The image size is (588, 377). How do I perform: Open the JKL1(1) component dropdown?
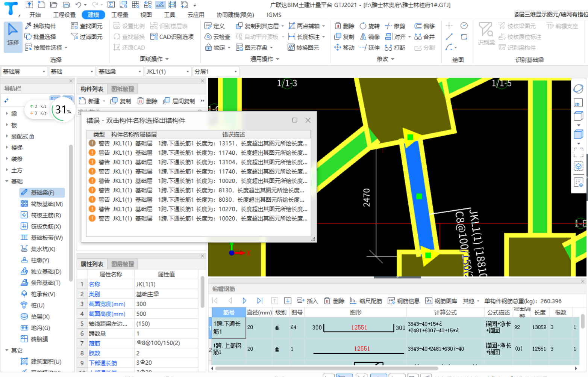click(x=168, y=71)
